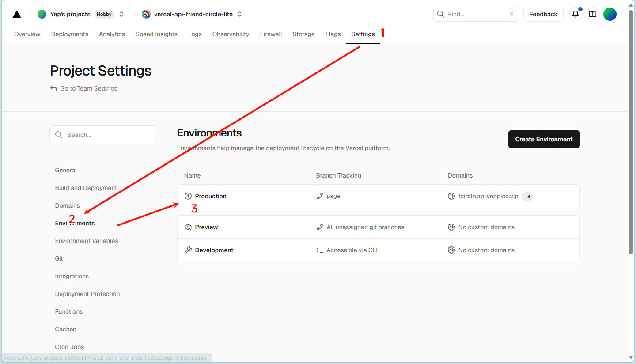The width and height of the screenshot is (636, 364).
Task: Click the +4 domains badge
Action: 527,197
